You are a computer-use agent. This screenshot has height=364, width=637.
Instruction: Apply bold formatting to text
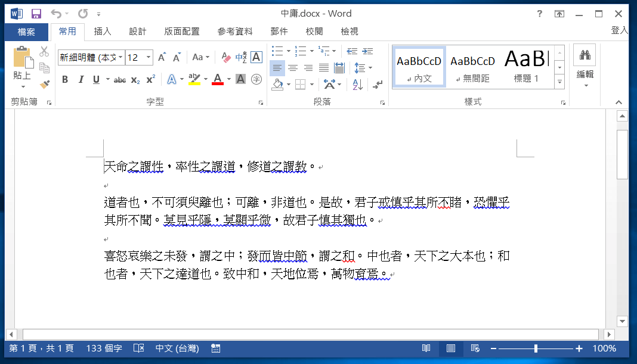click(64, 79)
